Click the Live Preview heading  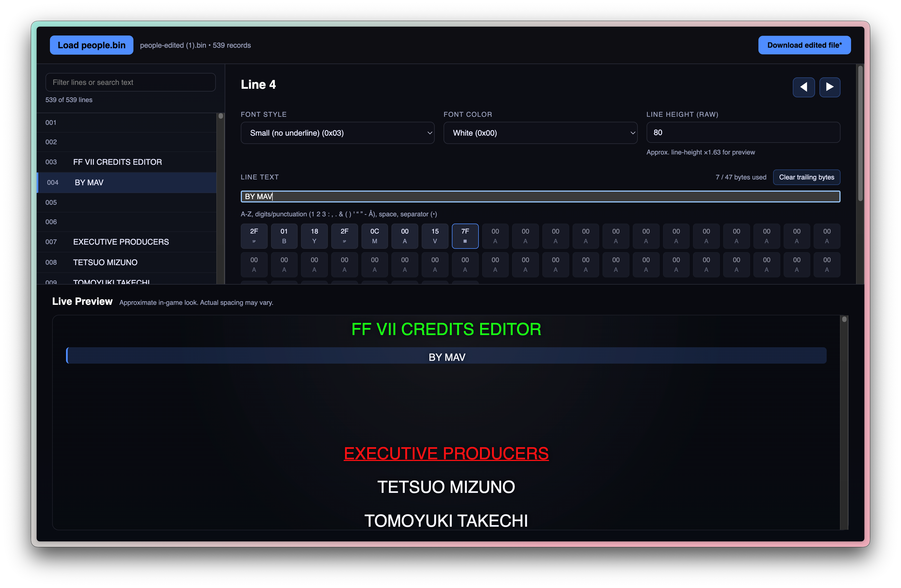(82, 301)
